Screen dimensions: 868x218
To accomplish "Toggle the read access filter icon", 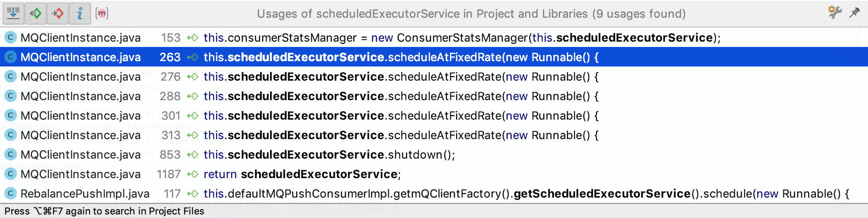I will click(x=35, y=13).
